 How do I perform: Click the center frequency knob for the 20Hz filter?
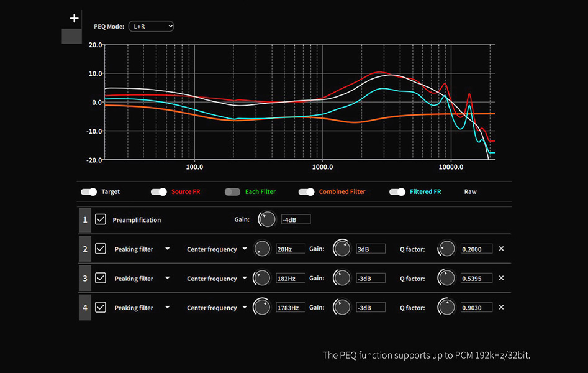(x=261, y=248)
